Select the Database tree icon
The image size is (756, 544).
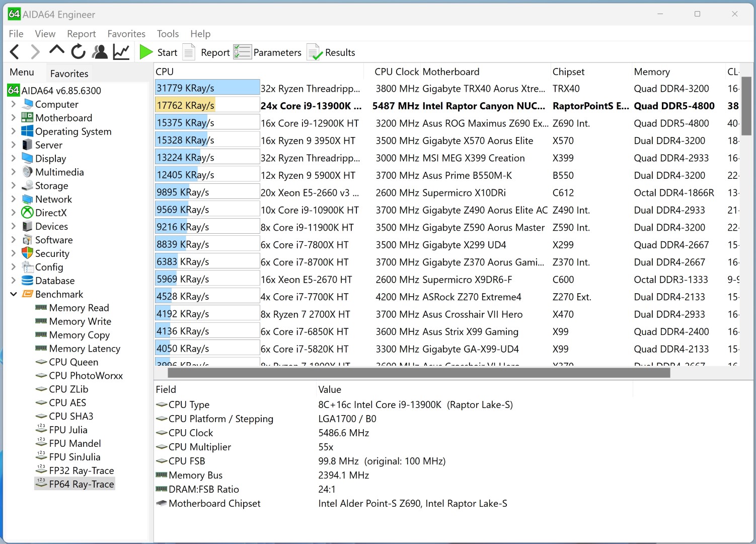click(x=27, y=281)
